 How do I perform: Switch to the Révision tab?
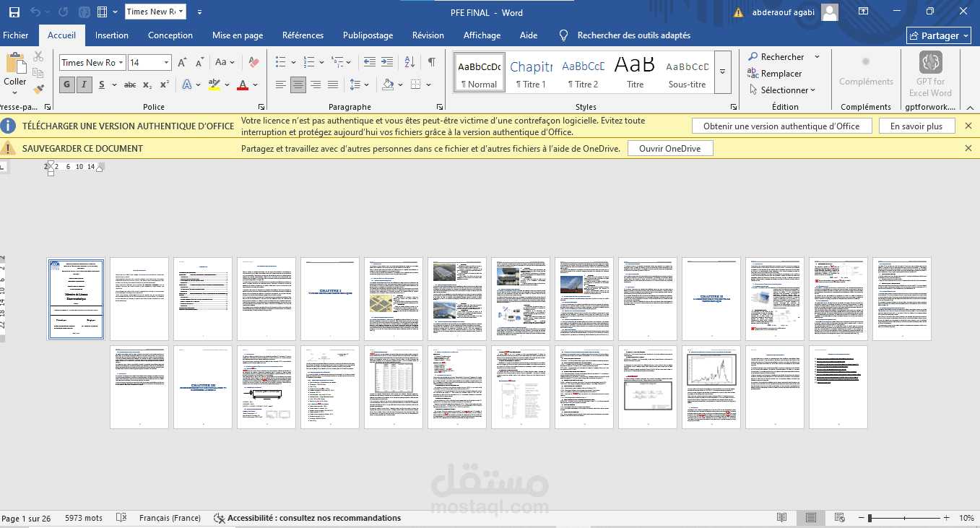(428, 35)
